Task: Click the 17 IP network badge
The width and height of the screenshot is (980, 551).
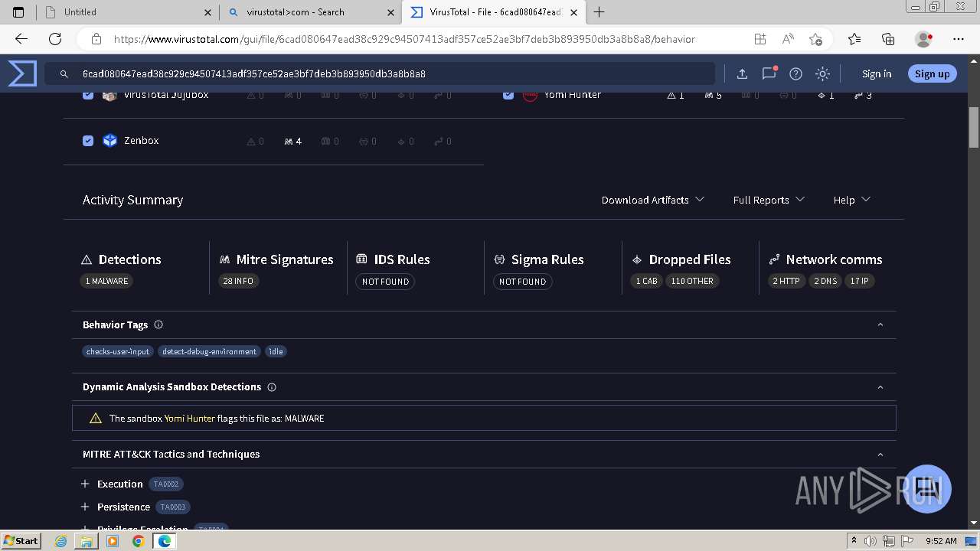Action: point(859,281)
